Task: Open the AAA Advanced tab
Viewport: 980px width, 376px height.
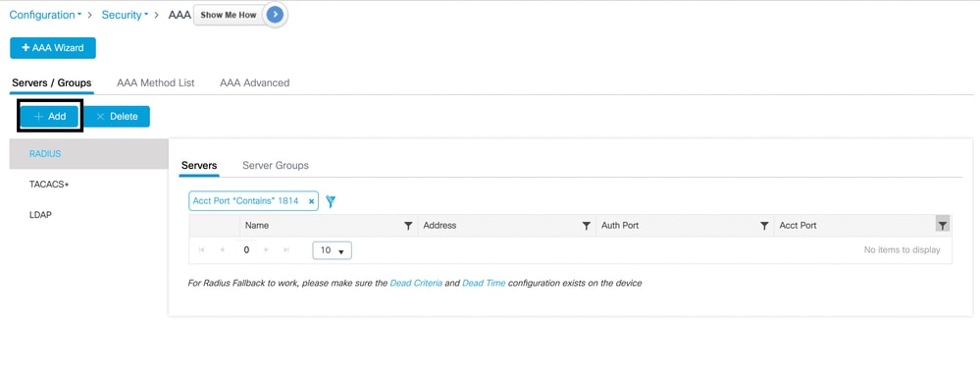Action: click(254, 82)
